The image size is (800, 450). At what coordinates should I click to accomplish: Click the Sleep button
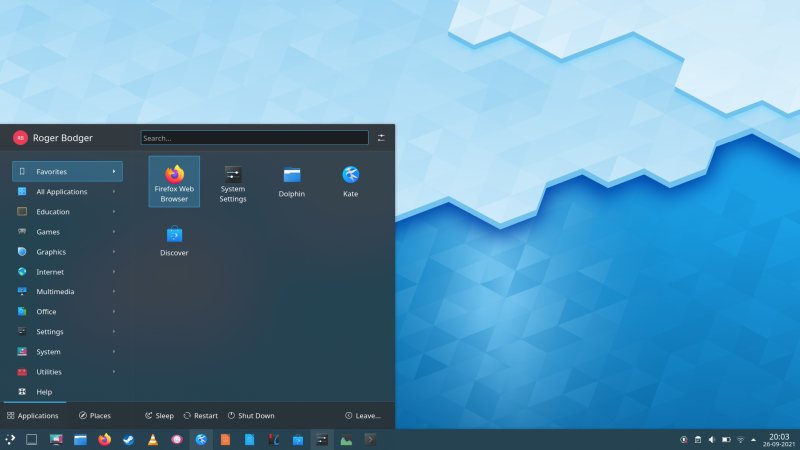159,416
